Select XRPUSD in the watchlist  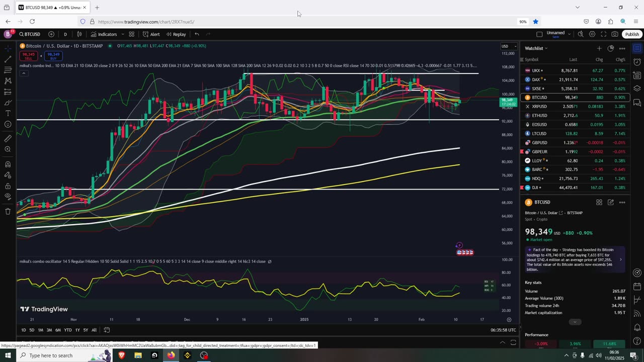(x=575, y=107)
